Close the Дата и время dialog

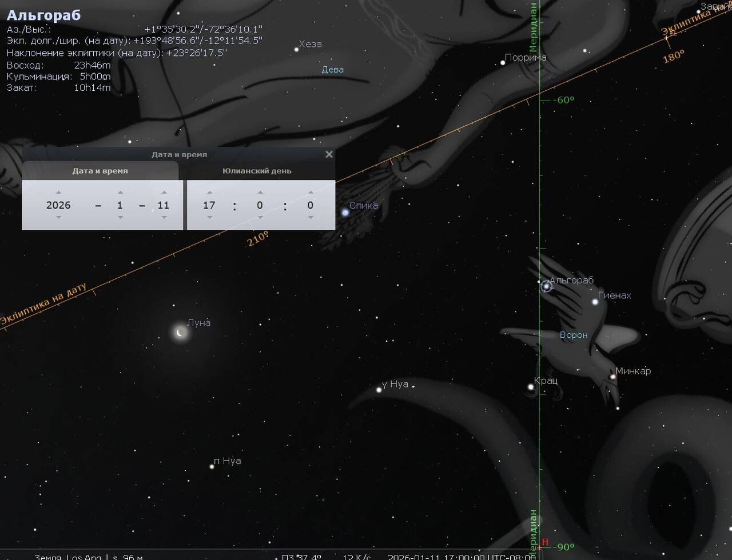tap(329, 154)
